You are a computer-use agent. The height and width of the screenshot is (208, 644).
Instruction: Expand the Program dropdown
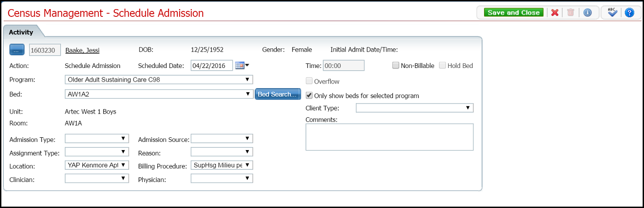(x=159, y=80)
